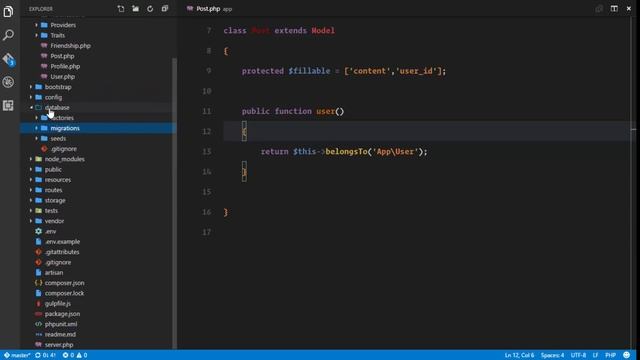Click the open changes icon in editor toolbar
This screenshot has width=640, height=360.
tap(599, 9)
